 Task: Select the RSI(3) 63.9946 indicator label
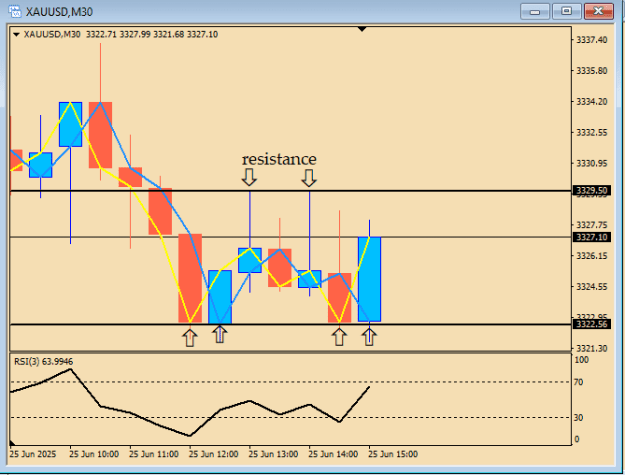click(x=43, y=362)
